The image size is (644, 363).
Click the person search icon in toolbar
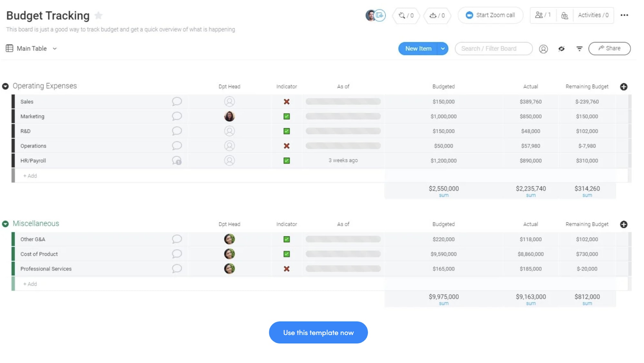pyautogui.click(x=543, y=48)
